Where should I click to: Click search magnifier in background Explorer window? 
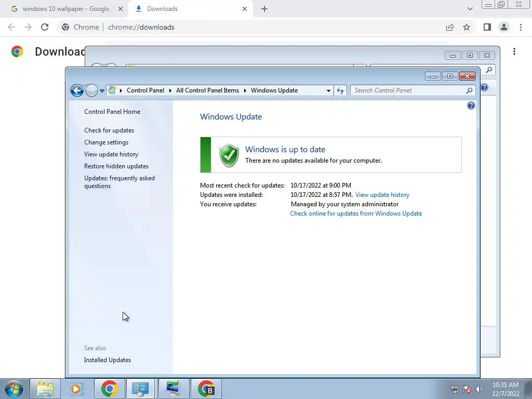pyautogui.click(x=489, y=70)
